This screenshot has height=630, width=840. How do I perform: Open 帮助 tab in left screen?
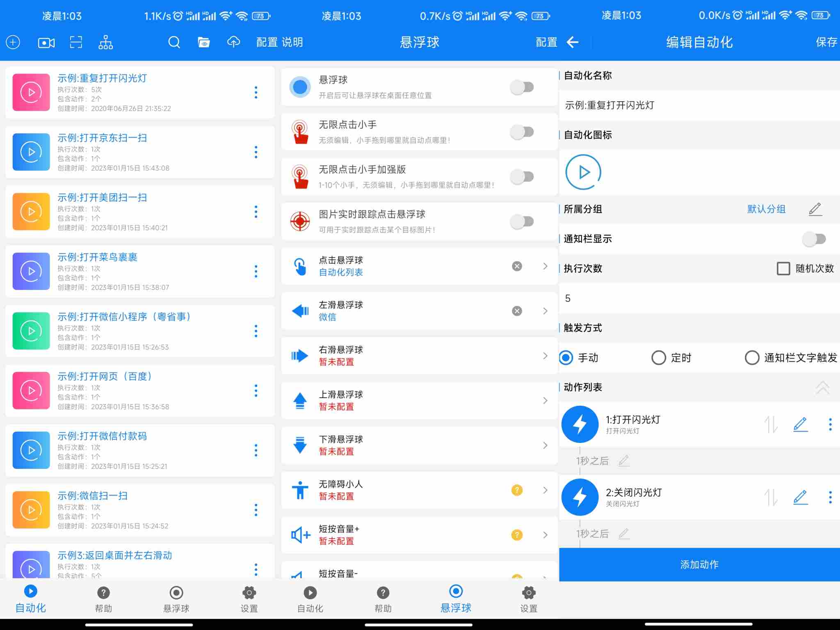(103, 600)
